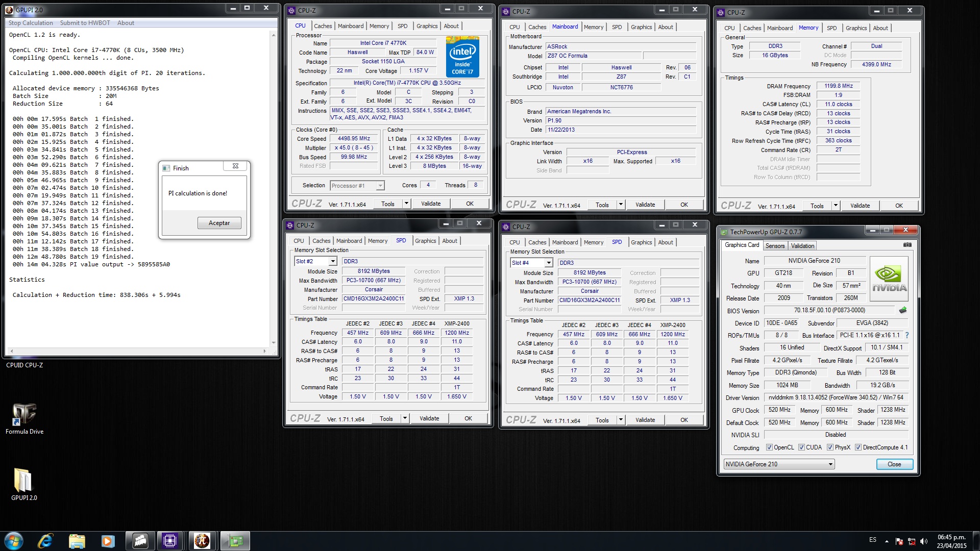The width and height of the screenshot is (980, 551).
Task: Open the network status tray icon
Action: pyautogui.click(x=911, y=541)
